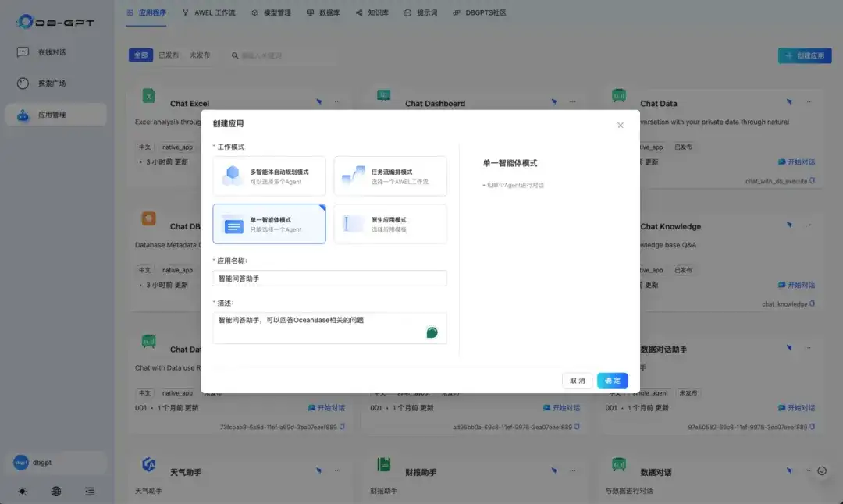Choose 原生应用模式 as the work mode
The width and height of the screenshot is (843, 504).
coord(389,224)
